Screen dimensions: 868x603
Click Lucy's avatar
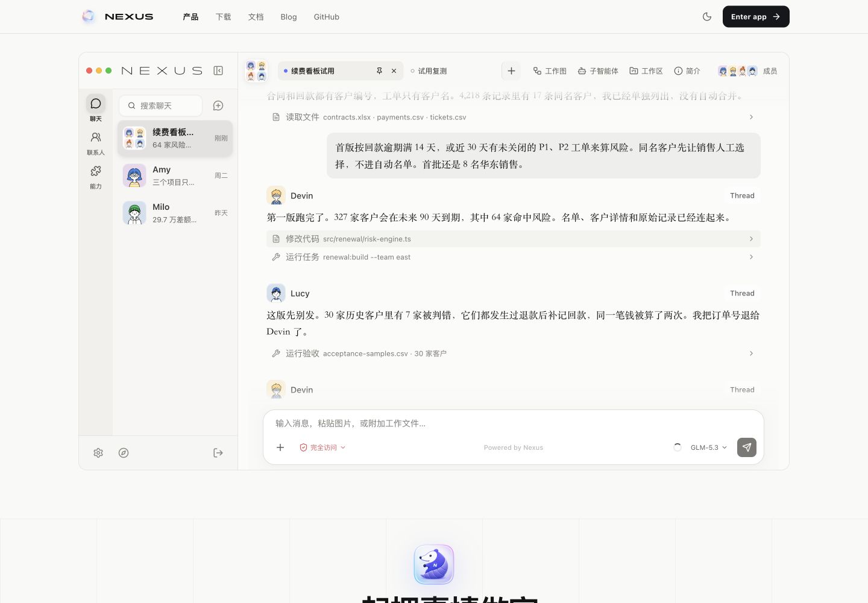pos(276,293)
